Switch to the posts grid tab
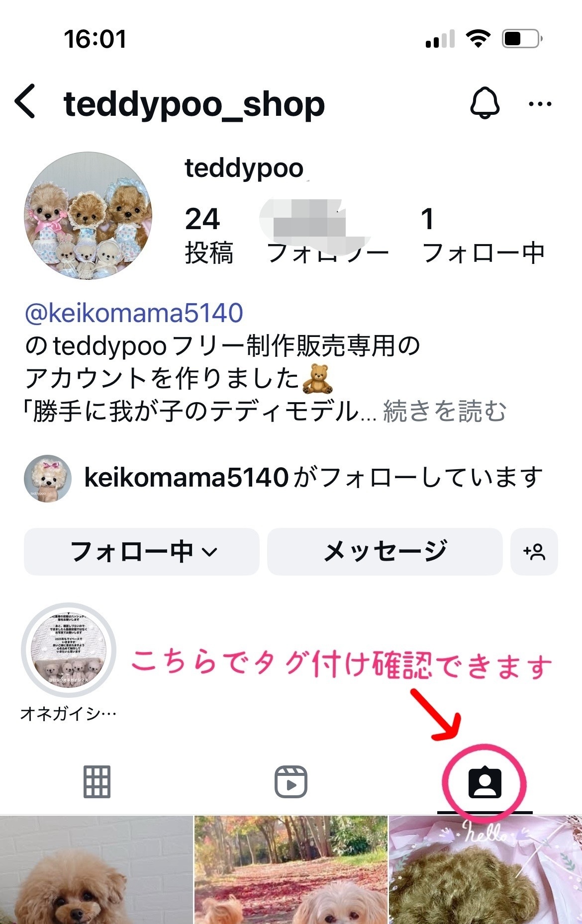Screen dimensions: 582x924 [97, 782]
